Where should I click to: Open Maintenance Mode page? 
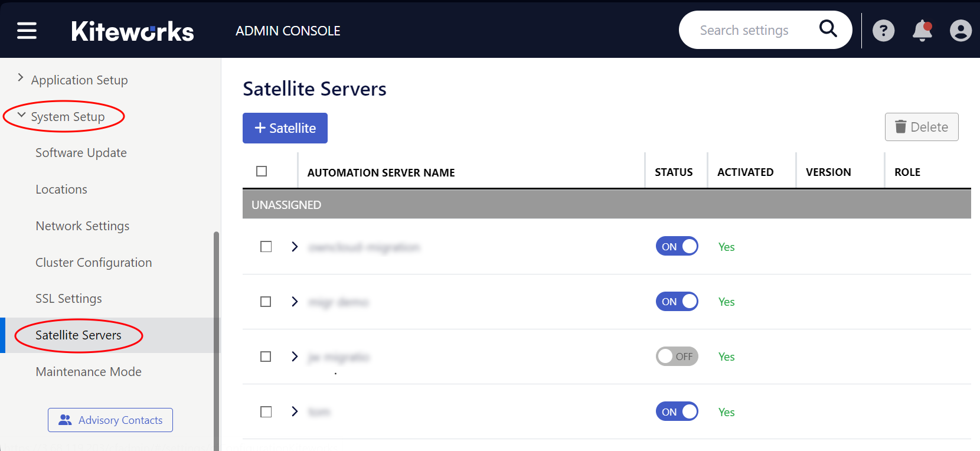tap(89, 372)
